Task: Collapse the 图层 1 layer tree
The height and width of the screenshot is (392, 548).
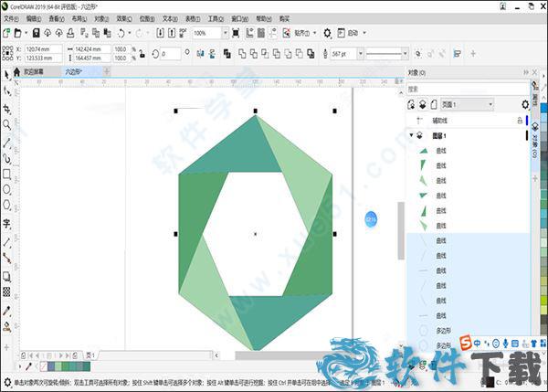Action: 409,135
